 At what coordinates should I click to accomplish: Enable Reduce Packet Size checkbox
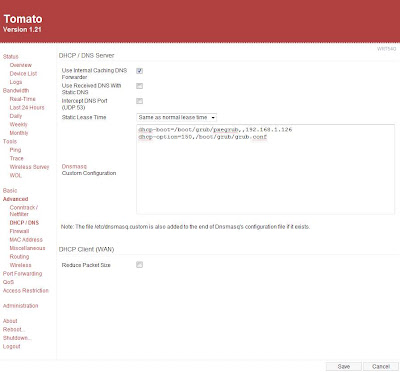tap(140, 265)
